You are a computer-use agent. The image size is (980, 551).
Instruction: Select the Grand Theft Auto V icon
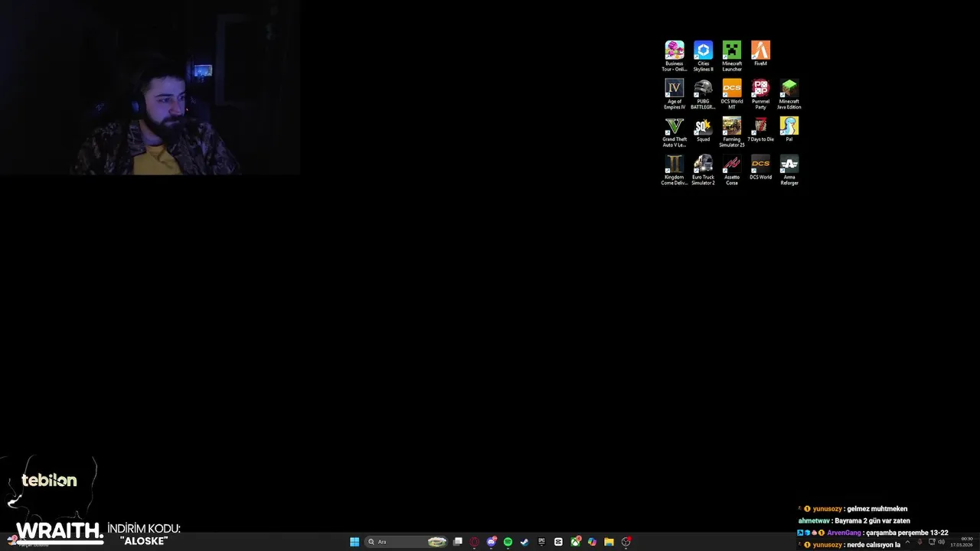tap(675, 132)
